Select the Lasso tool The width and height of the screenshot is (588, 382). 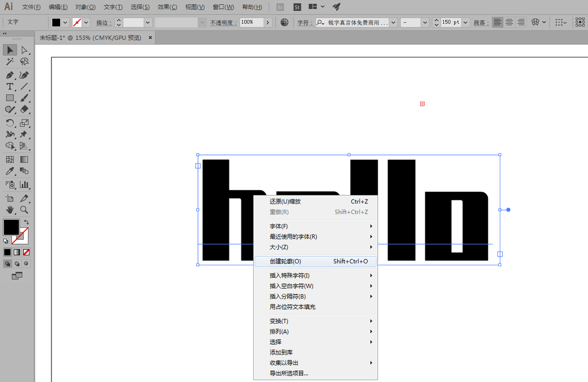24,62
